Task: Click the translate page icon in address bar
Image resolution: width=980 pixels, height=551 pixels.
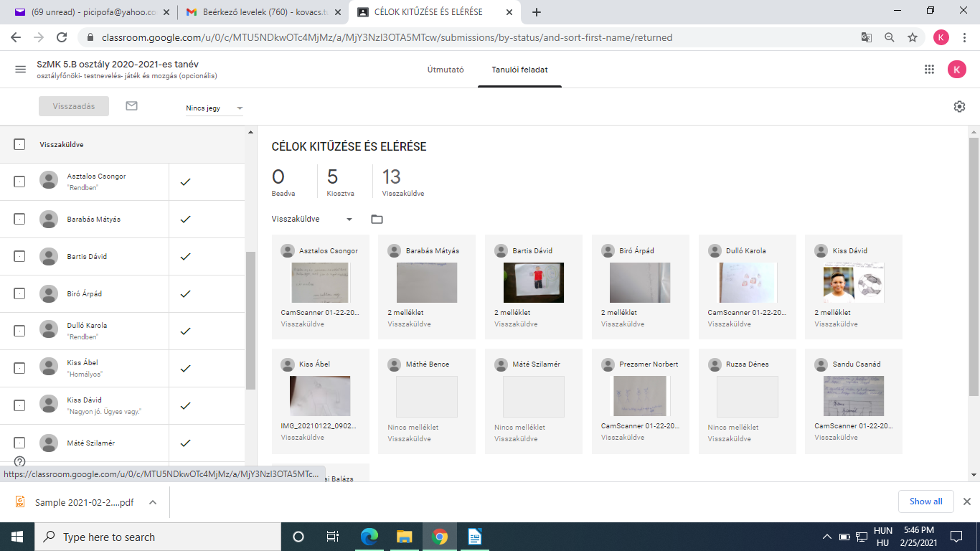Action: coord(867,37)
